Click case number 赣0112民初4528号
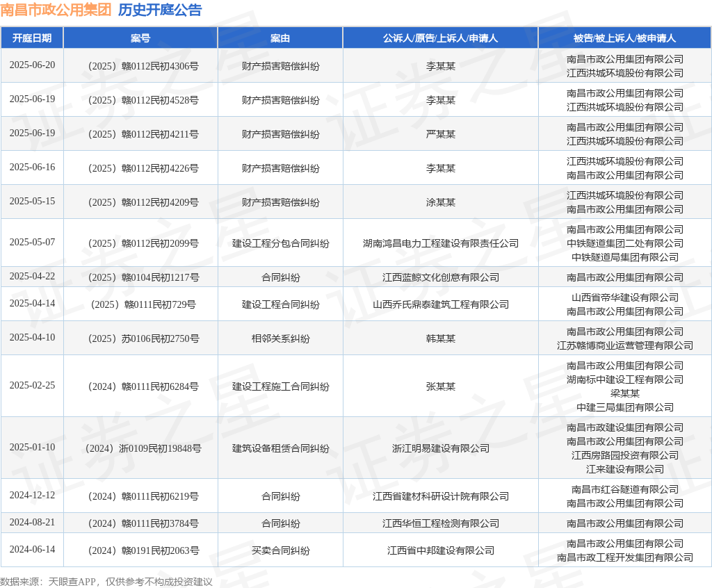Image resolution: width=712 pixels, height=588 pixels. (143, 100)
